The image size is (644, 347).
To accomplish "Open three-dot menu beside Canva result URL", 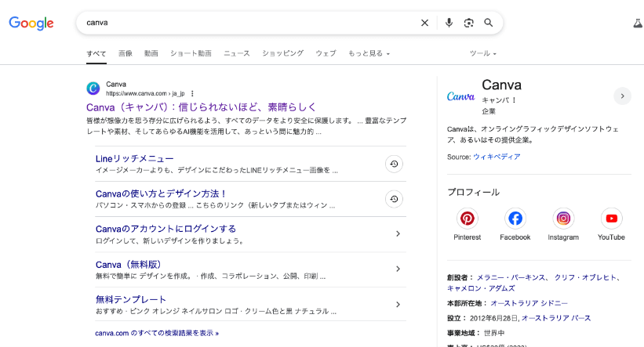I will pos(192,93).
